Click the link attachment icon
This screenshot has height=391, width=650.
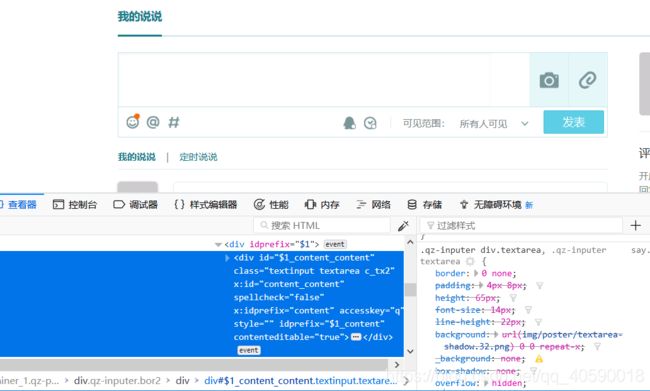587,80
